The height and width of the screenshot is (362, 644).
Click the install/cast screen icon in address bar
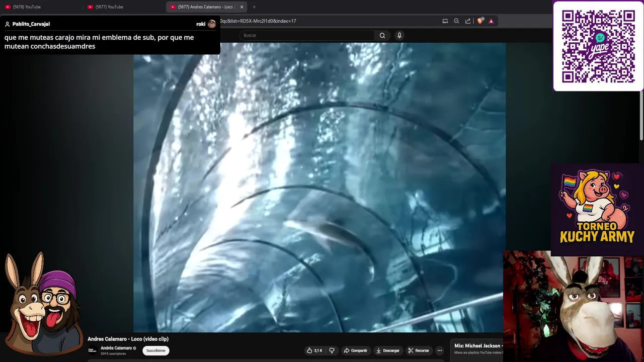point(445,21)
